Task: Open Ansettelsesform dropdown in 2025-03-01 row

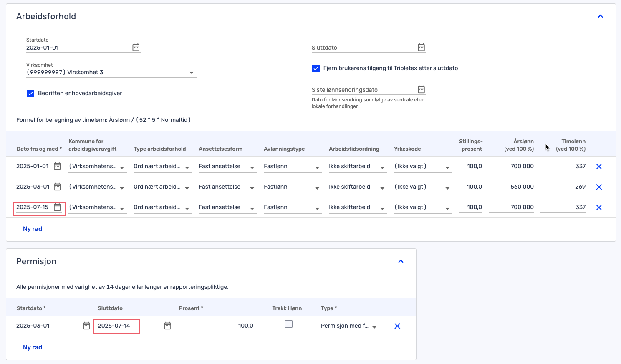Action: coord(228,187)
